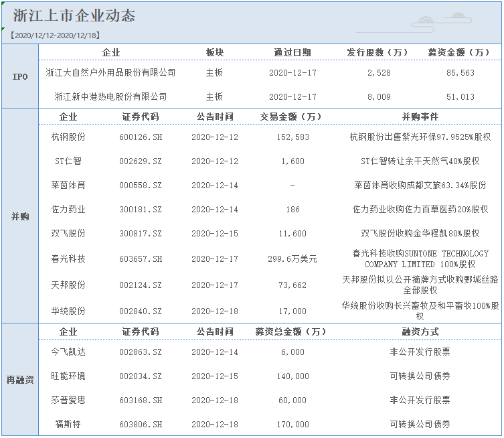Select the date range 2020/12/12-2020/12/18
Viewport: 504px width, 438px height.
tap(55, 35)
